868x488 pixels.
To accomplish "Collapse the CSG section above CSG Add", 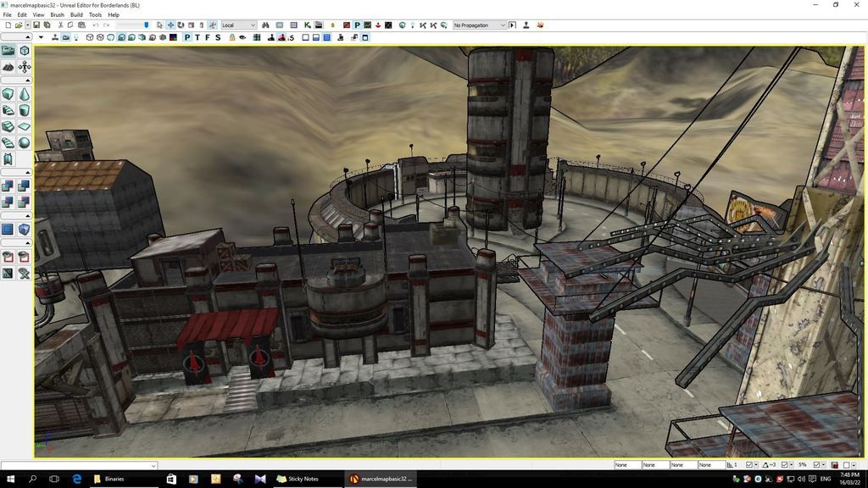I will click(16, 172).
